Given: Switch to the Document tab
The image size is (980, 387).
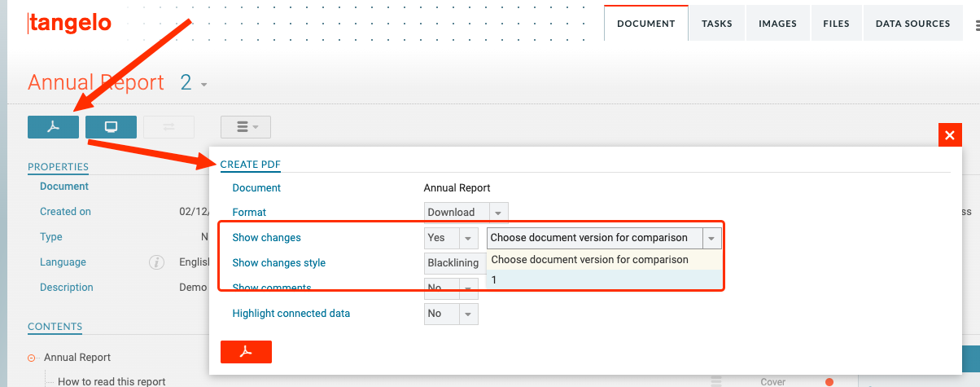Looking at the screenshot, I should (x=646, y=24).
